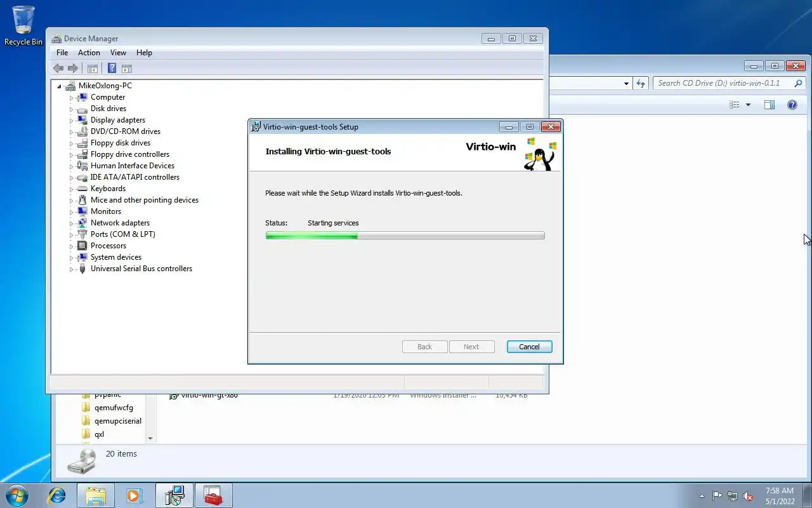Click the muted volume tray icon
This screenshot has height=508, width=812.
tap(748, 496)
